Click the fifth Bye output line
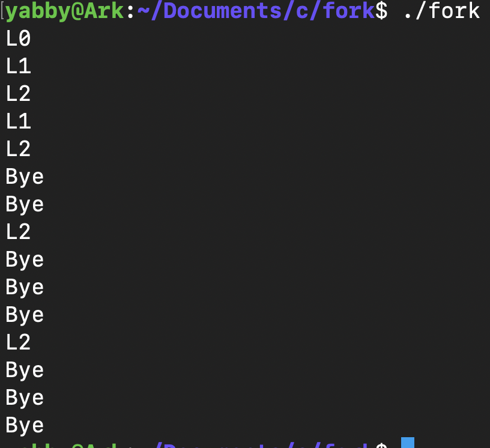The width and height of the screenshot is (490, 448). [25, 315]
